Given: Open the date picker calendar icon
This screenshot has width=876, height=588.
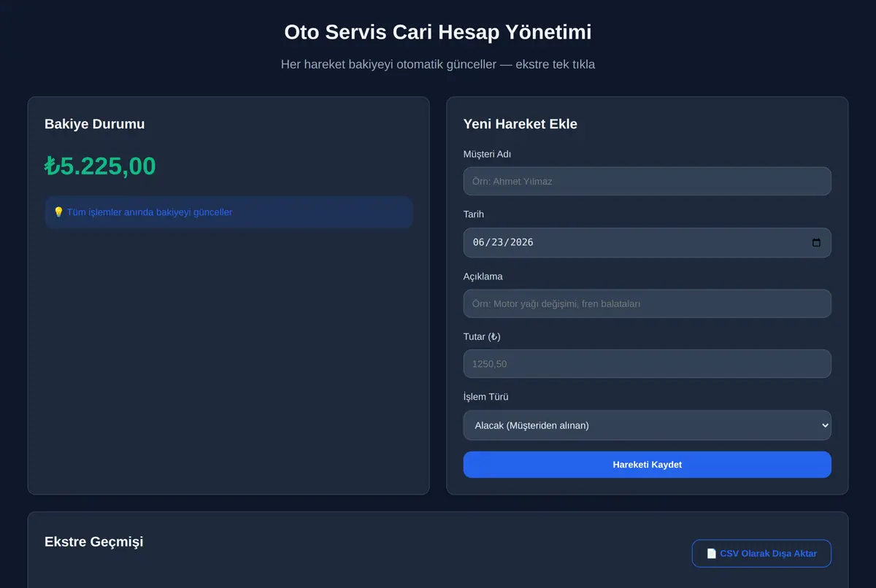Looking at the screenshot, I should click(816, 242).
